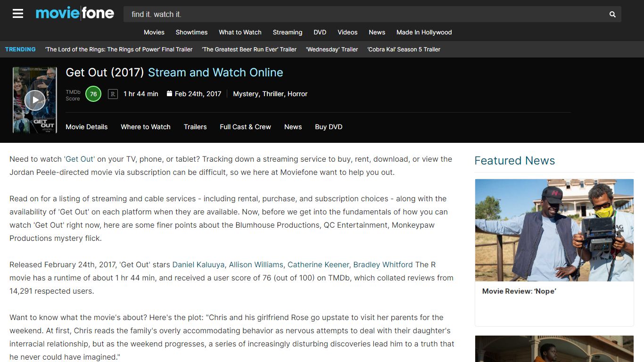
Task: Open What to Watch menu
Action: (x=240, y=32)
